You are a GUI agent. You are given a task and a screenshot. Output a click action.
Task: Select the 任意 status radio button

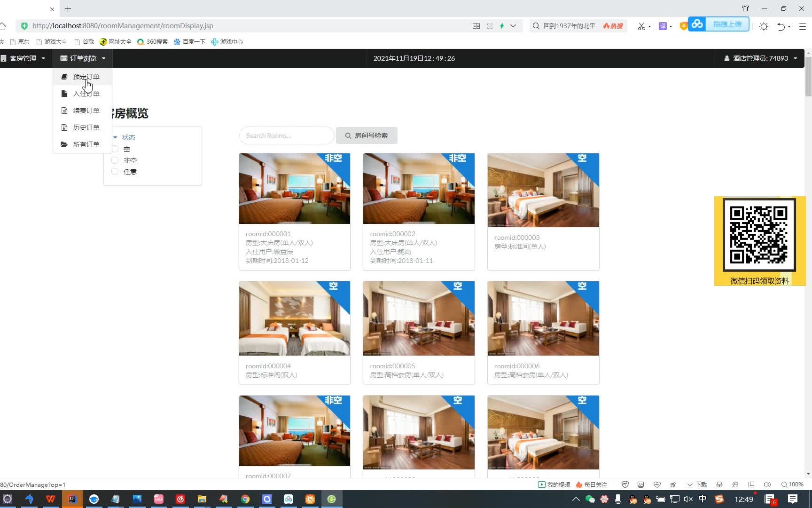tap(115, 172)
